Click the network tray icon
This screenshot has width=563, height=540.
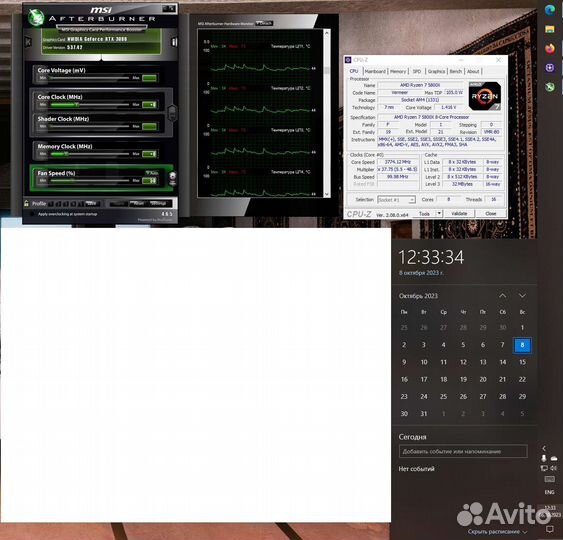coord(544,468)
